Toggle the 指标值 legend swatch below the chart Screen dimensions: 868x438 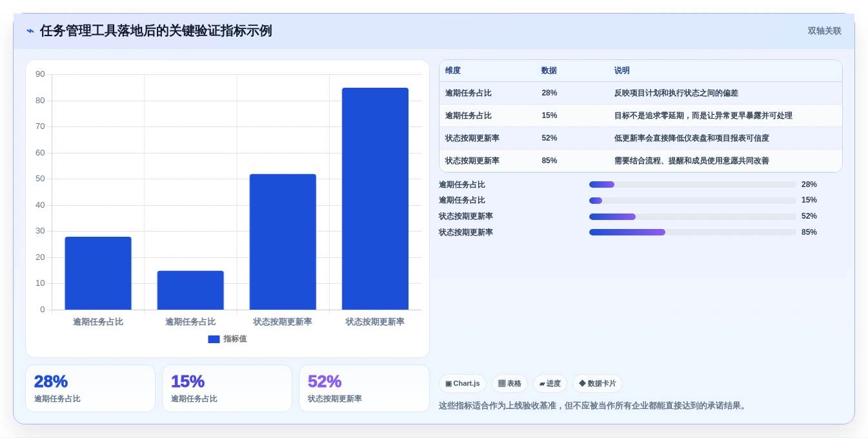(x=214, y=339)
